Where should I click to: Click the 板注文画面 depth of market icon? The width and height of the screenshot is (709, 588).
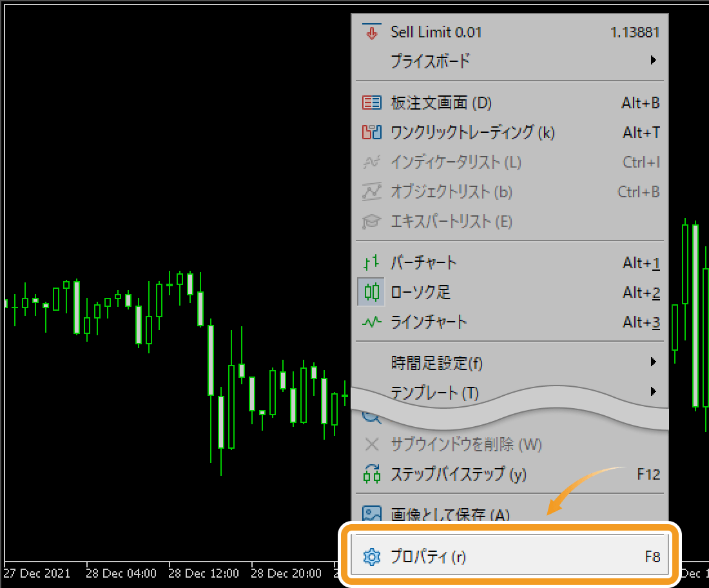[x=372, y=103]
